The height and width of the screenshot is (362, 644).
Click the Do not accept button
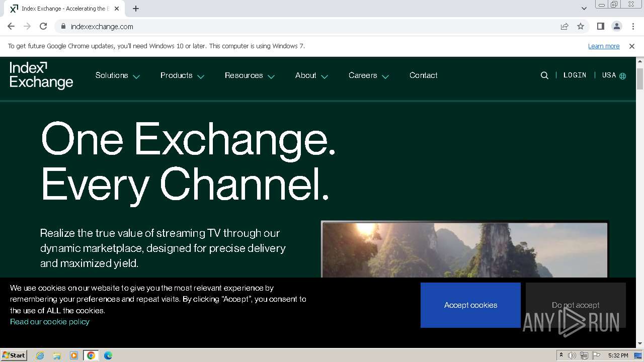[576, 305]
